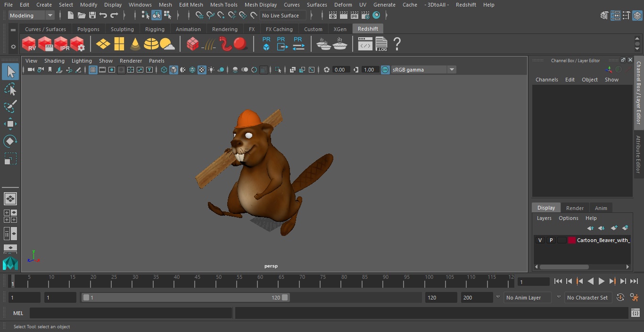Create Redshift spot light cone icon

click(x=135, y=44)
